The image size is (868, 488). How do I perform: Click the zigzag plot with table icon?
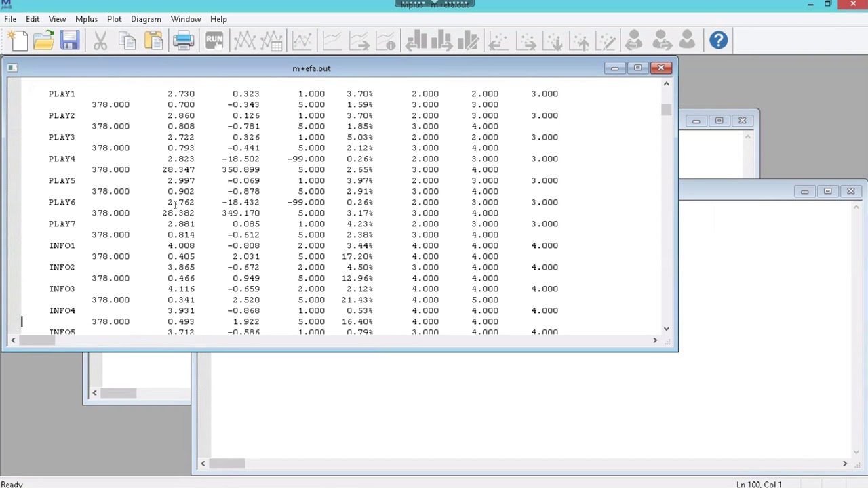272,41
